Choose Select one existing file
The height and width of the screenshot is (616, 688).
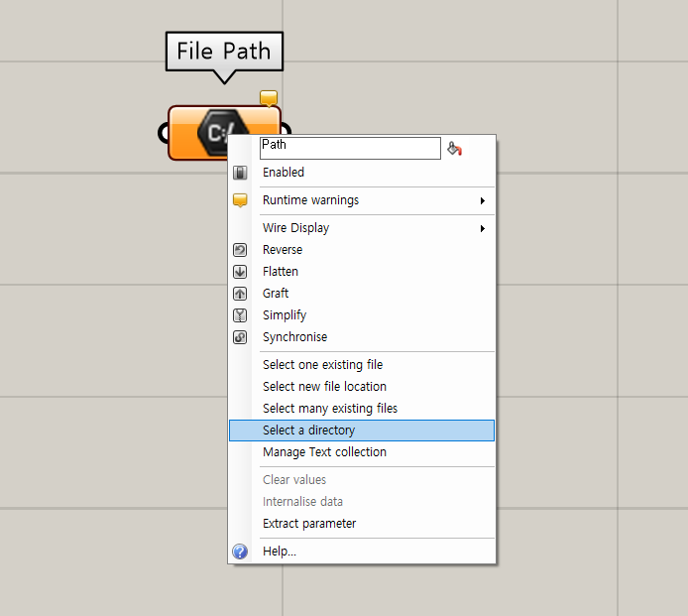362,364
